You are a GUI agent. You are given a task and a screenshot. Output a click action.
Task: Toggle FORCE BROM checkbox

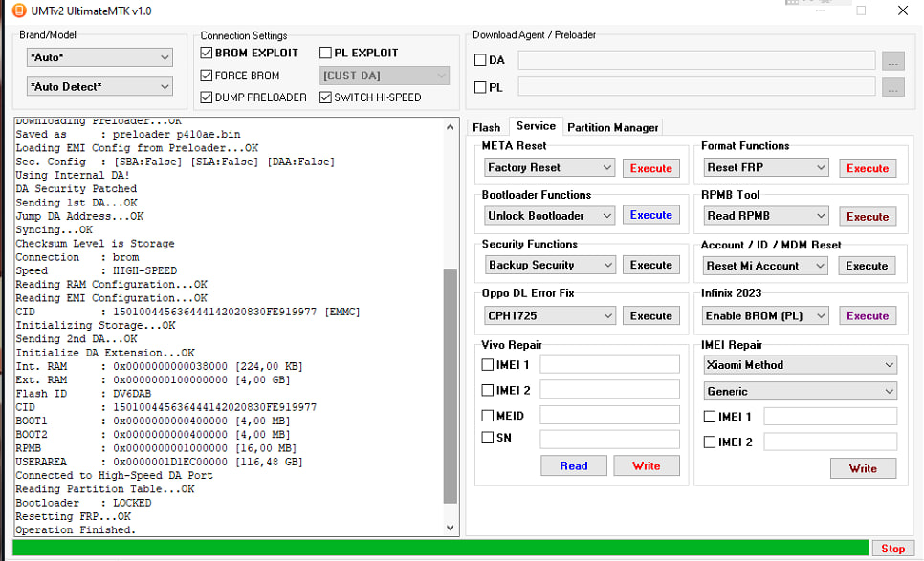(x=207, y=76)
